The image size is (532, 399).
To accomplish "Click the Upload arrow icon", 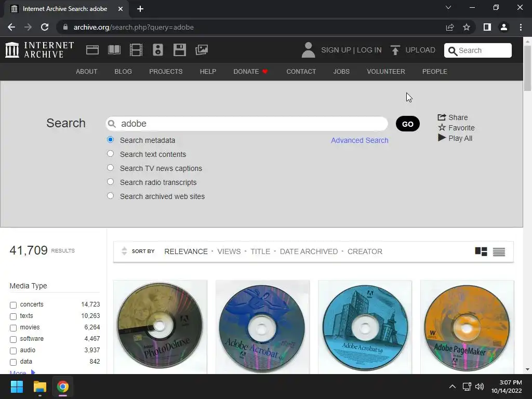I will tap(395, 50).
